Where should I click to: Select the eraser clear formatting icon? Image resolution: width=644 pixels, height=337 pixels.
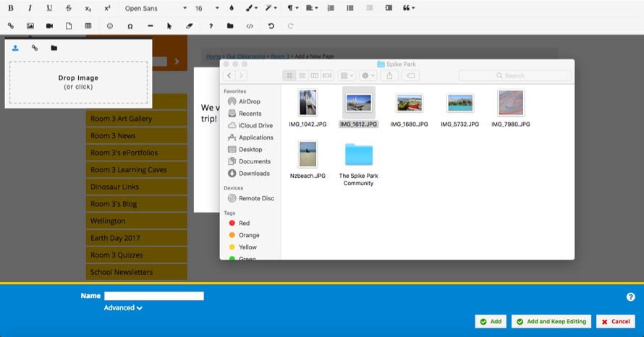coord(190,26)
